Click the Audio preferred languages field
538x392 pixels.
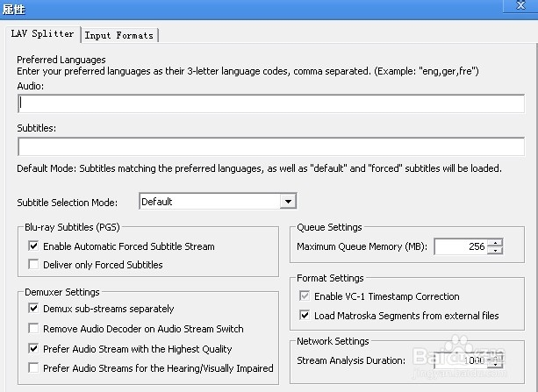tap(271, 103)
